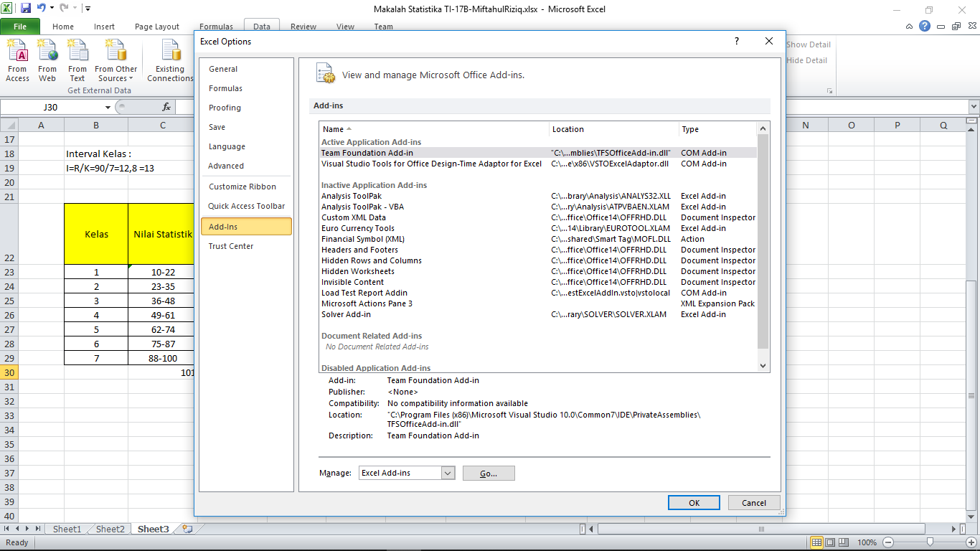Click the Save icon in Quick Access Toolbar
980x551 pixels.
(x=26, y=9)
